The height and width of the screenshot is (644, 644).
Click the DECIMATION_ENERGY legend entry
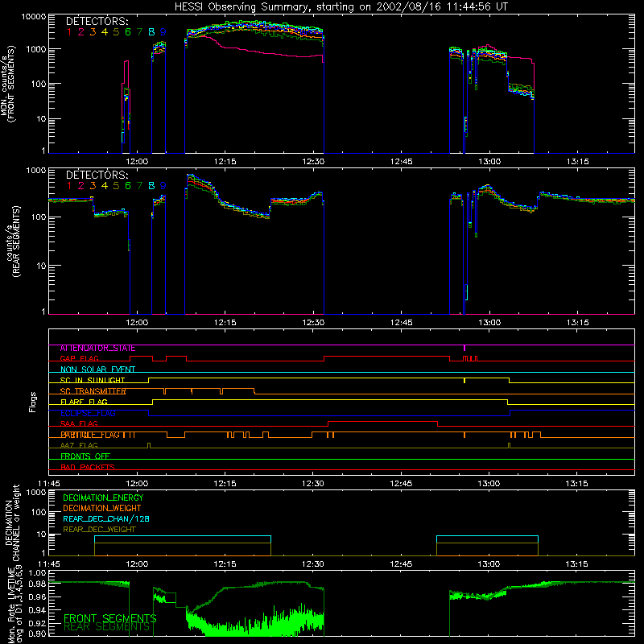103,497
